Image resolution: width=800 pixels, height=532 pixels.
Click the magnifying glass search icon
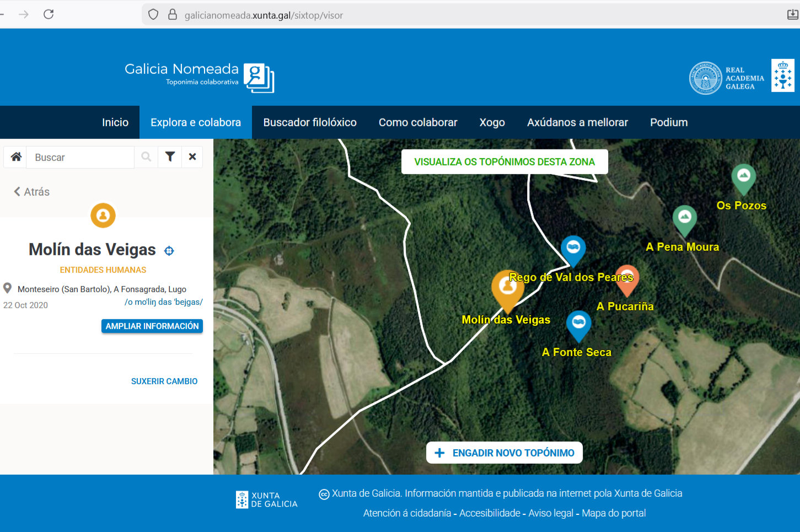(146, 157)
